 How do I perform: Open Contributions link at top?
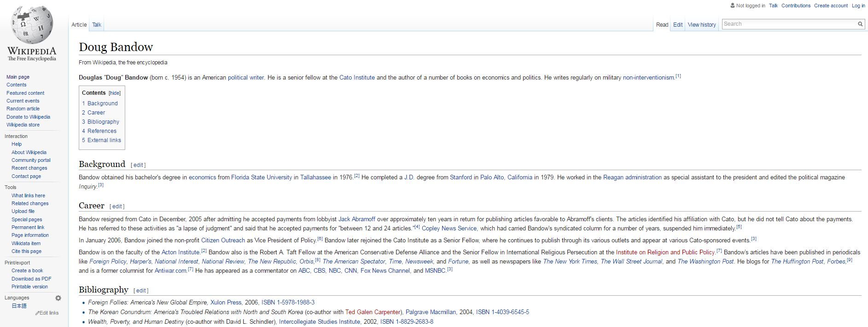pos(796,6)
